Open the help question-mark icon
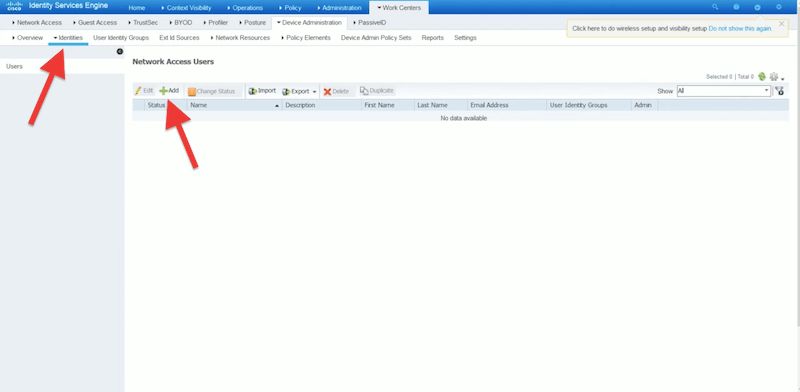800x392 pixels. point(736,7)
